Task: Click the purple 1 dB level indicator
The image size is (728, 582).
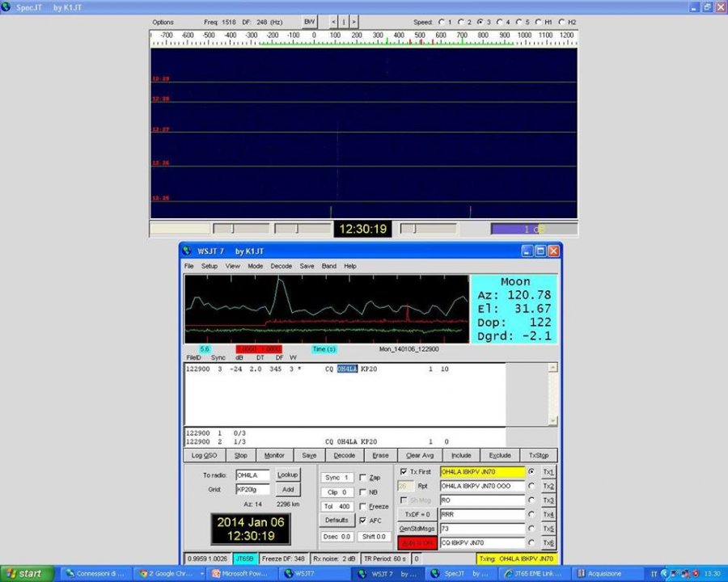Action: pos(534,229)
